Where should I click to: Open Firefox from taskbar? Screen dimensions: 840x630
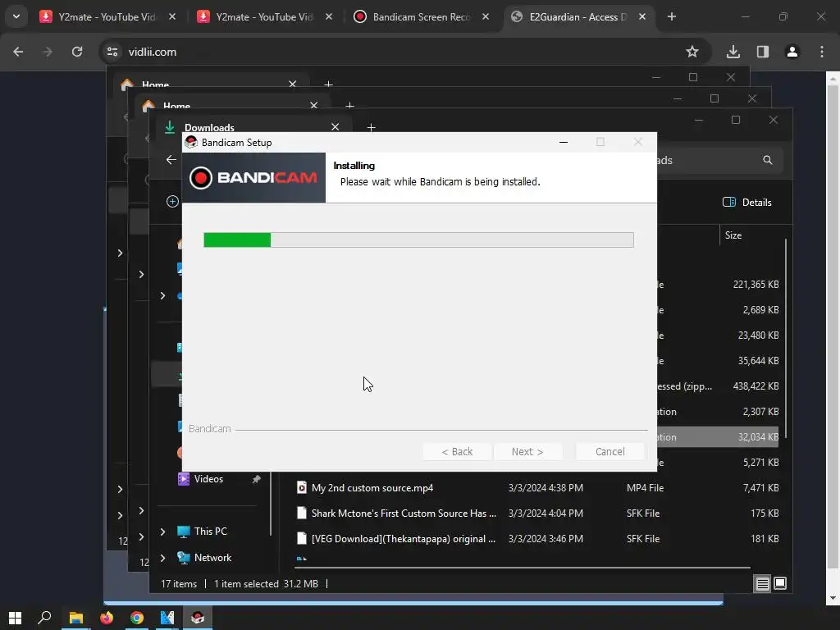(107, 618)
